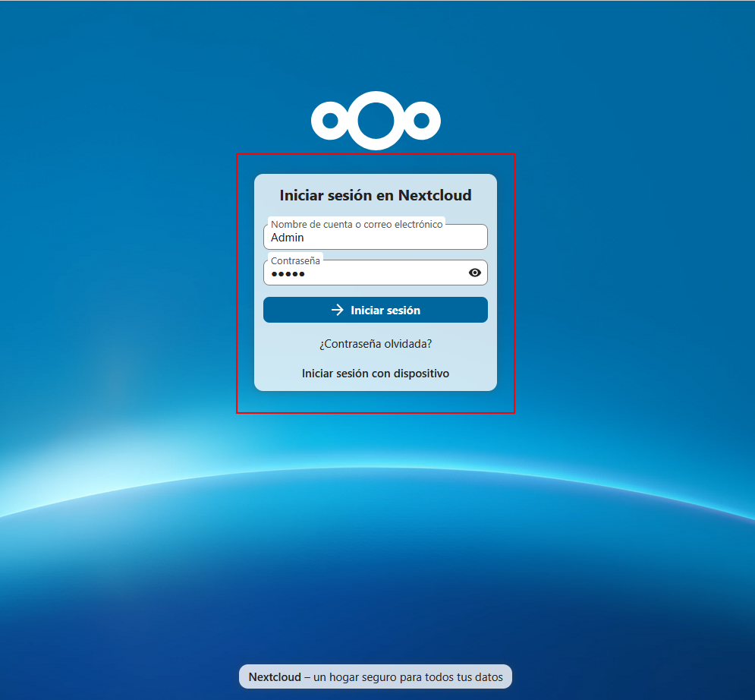The height and width of the screenshot is (700, 755).
Task: Open the ¿Contraseña olvidada? link
Action: 376,344
